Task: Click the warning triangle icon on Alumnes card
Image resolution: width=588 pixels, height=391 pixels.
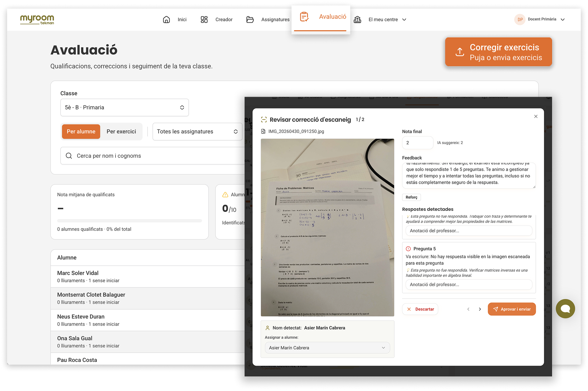Action: point(225,194)
